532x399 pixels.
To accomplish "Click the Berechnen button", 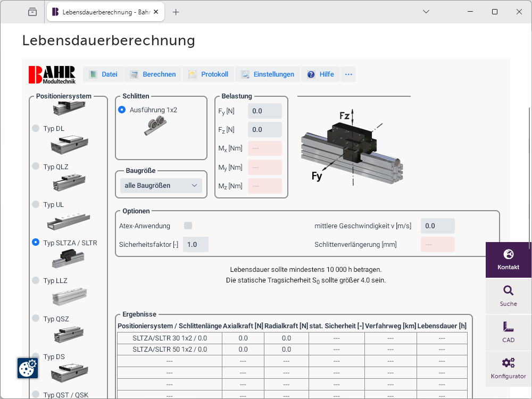I will (x=153, y=74).
